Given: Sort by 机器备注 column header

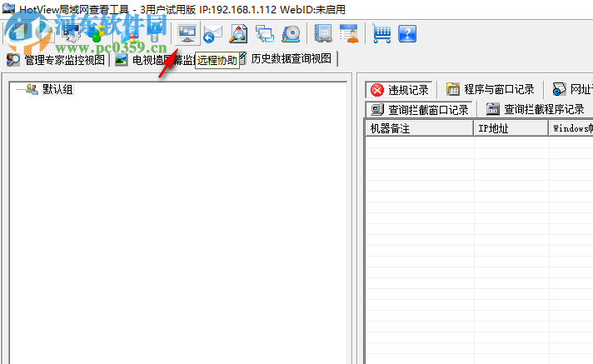Looking at the screenshot, I should pyautogui.click(x=419, y=128).
